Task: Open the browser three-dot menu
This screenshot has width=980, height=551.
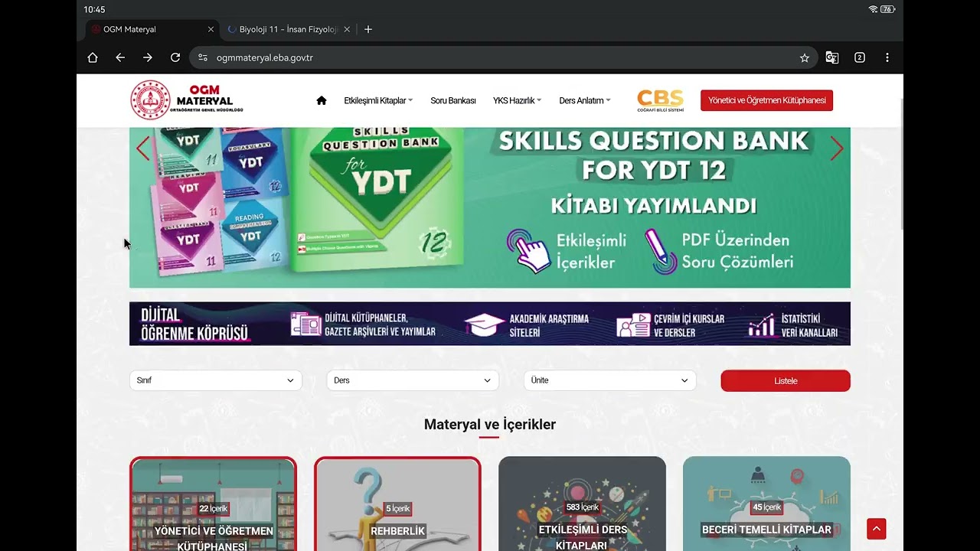Action: point(887,57)
